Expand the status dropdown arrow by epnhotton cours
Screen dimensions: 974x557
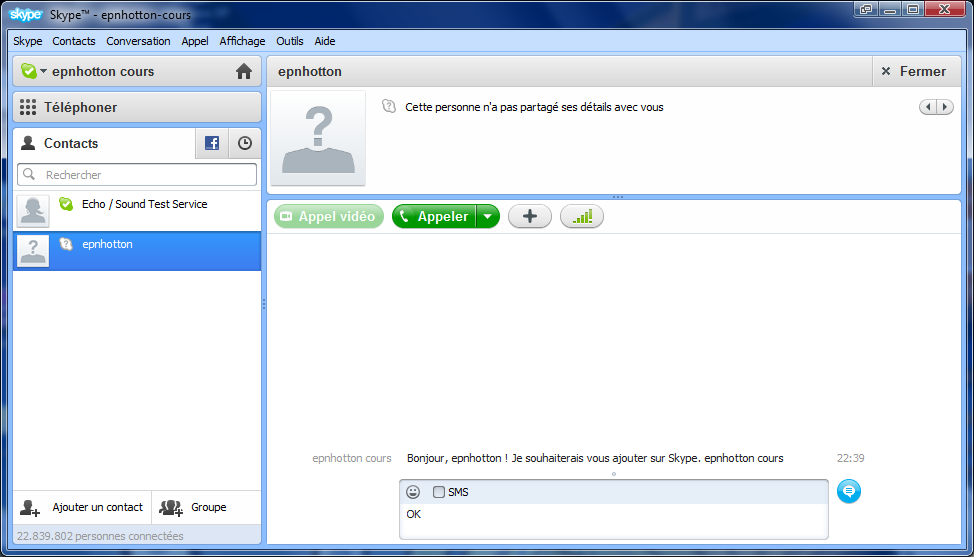[43, 71]
